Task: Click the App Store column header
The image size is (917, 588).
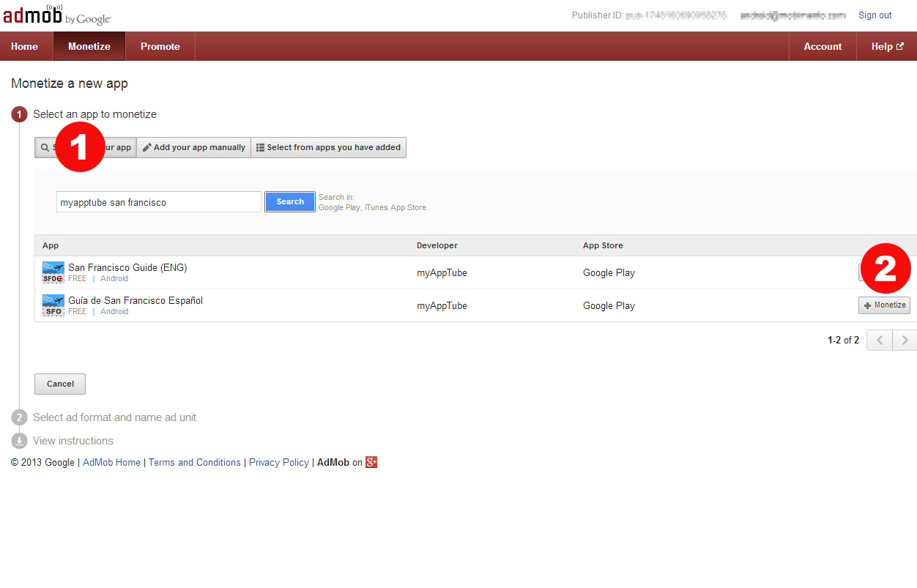Action: [603, 245]
